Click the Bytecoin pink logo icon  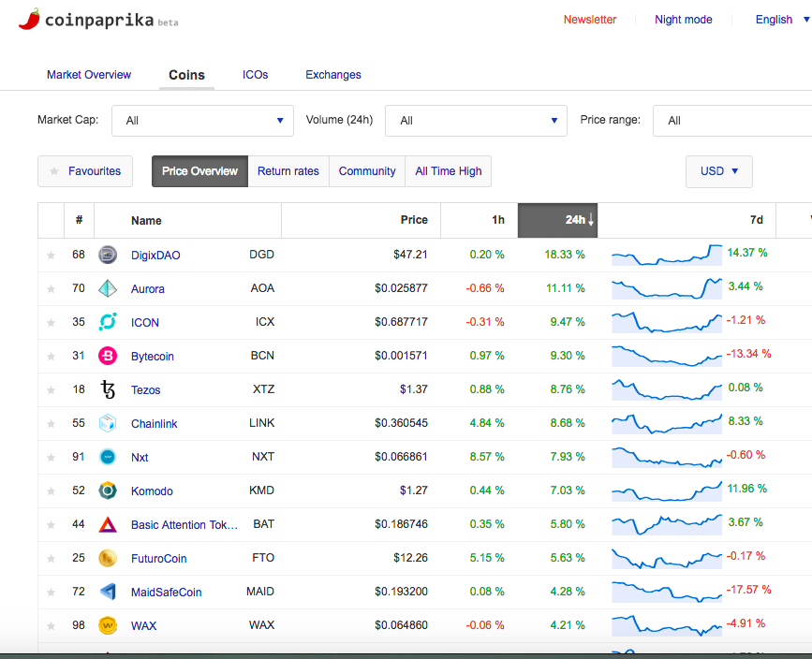coord(108,356)
